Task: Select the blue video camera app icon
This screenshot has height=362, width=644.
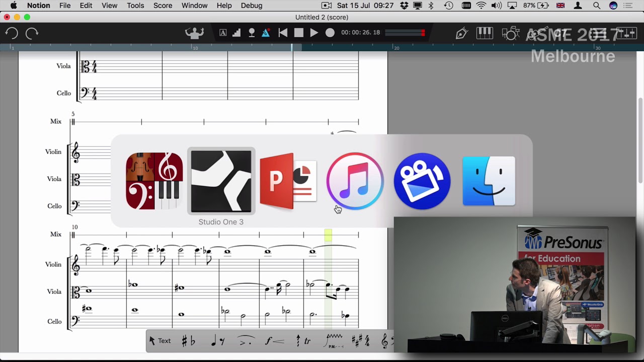Action: pyautogui.click(x=422, y=181)
